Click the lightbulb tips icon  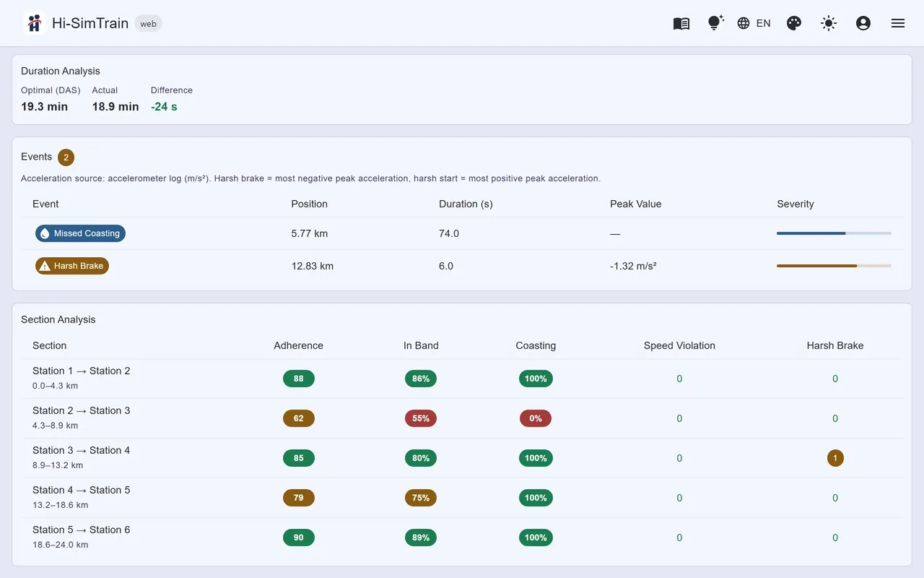coord(715,23)
